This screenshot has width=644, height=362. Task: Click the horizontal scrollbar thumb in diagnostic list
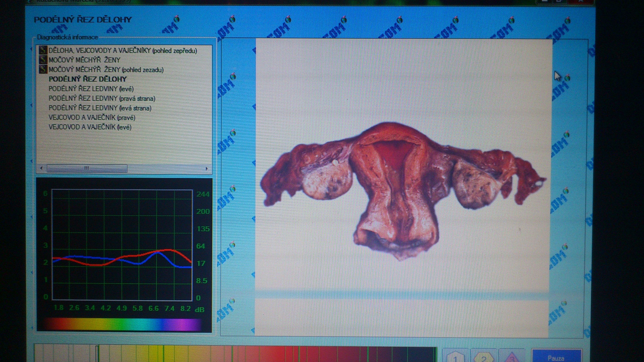pos(87,168)
